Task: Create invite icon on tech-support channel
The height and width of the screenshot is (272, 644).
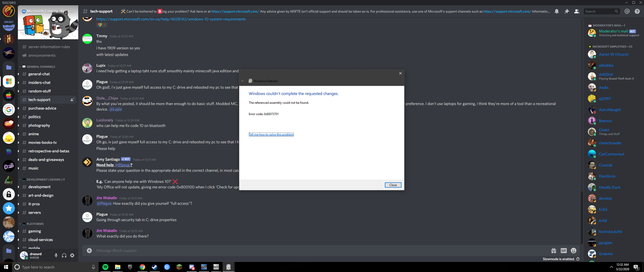Action: 72,100
